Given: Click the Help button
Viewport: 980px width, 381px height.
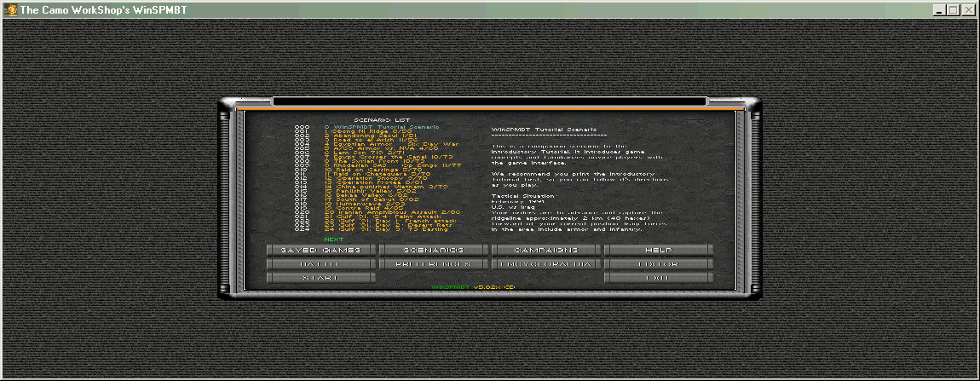Looking at the screenshot, I should (658, 250).
